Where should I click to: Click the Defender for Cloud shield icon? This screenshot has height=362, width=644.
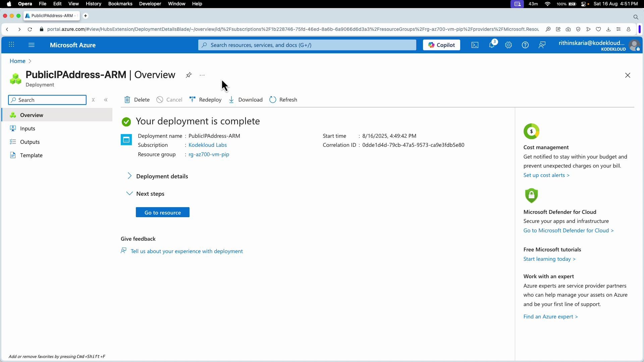click(531, 195)
